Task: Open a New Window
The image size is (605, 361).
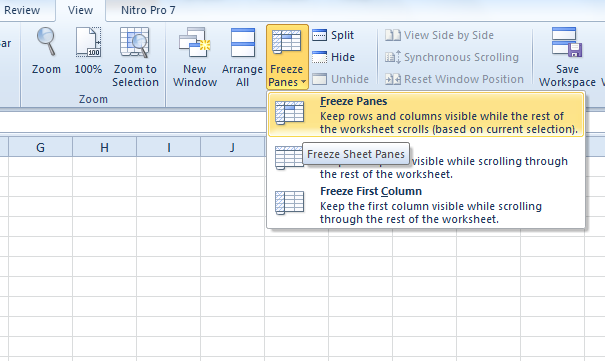Action: pyautogui.click(x=195, y=57)
